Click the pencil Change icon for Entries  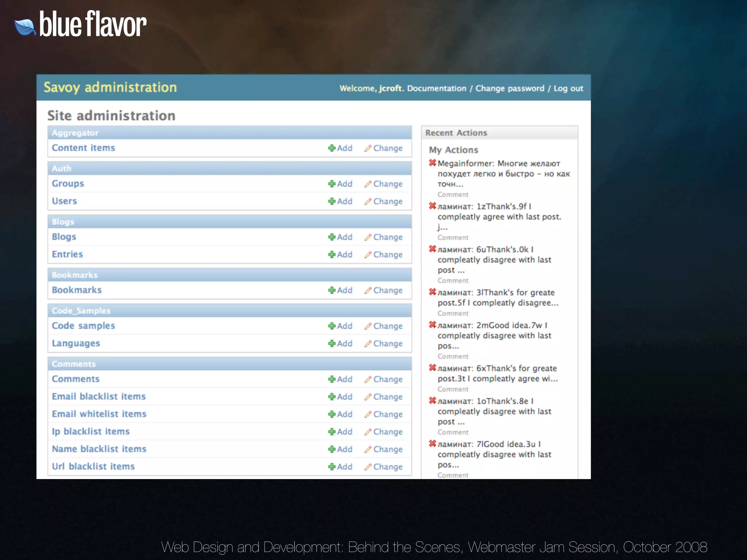(368, 254)
